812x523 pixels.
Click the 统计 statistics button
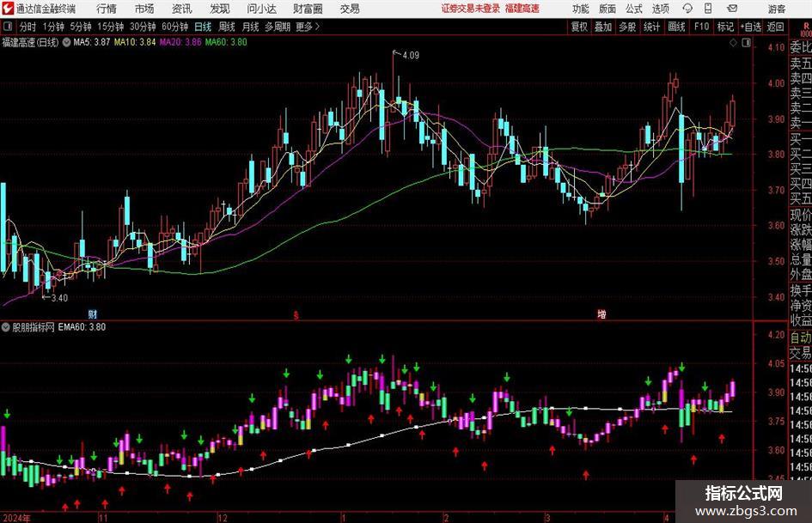(x=651, y=27)
